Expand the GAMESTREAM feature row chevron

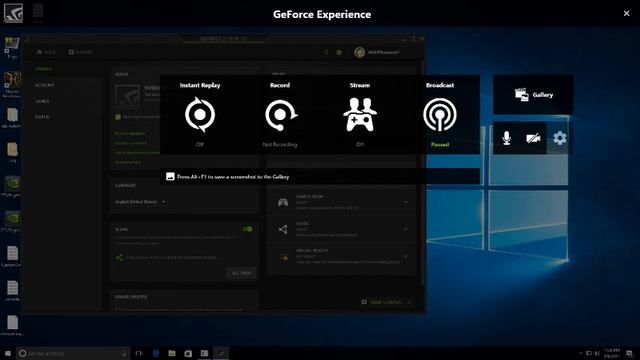(405, 202)
